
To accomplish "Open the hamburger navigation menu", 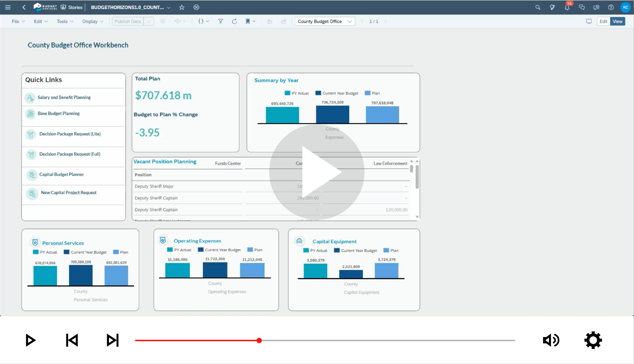I will coord(8,7).
